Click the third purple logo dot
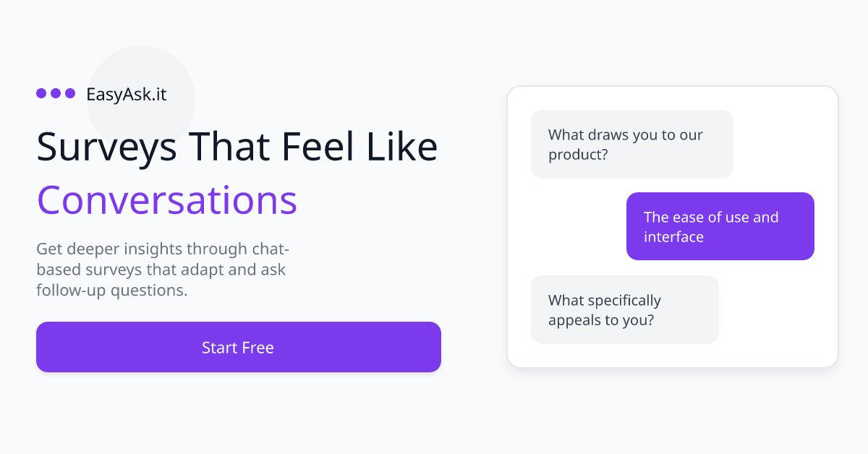Viewport: 868px width, 454px height. 70,93
